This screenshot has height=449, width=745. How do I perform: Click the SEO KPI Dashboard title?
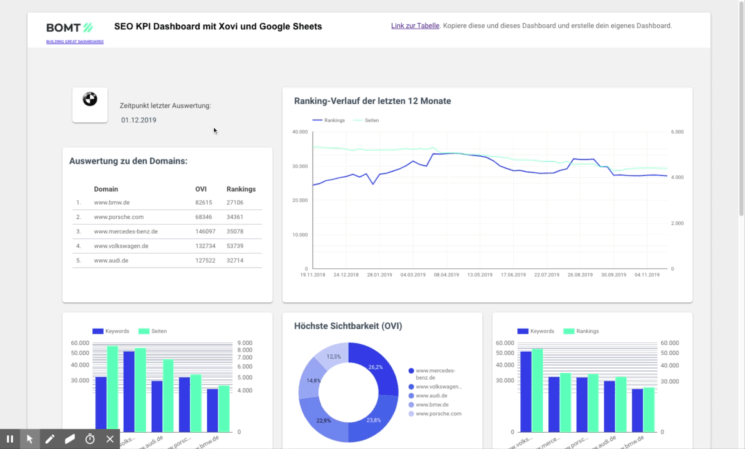[x=218, y=27]
